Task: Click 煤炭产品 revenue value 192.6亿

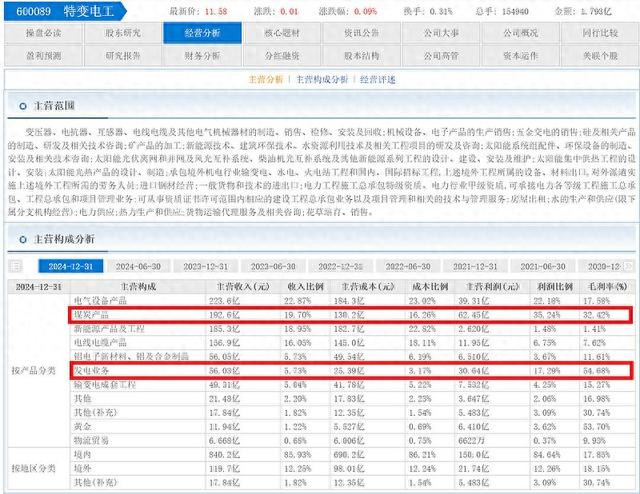Action: pyautogui.click(x=224, y=315)
